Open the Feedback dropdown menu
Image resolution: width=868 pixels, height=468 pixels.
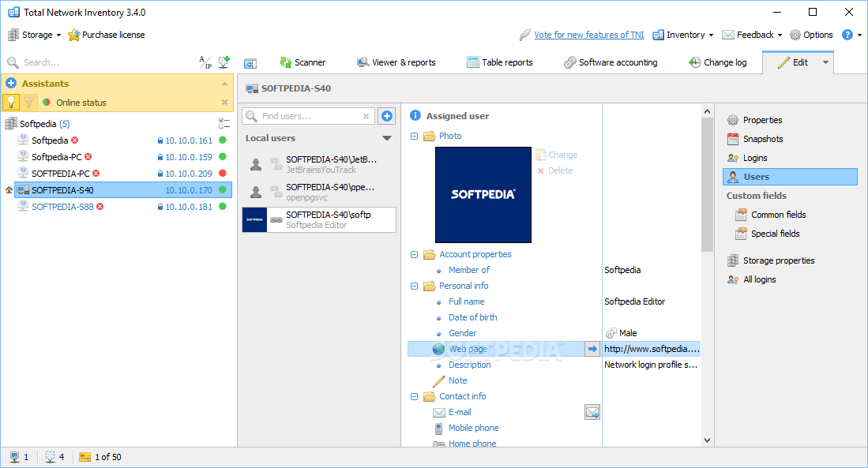point(753,35)
